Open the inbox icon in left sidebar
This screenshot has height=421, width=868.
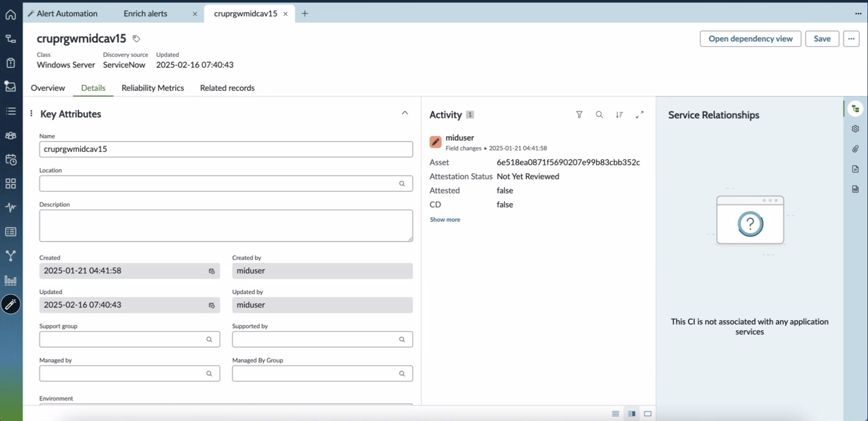[11, 86]
